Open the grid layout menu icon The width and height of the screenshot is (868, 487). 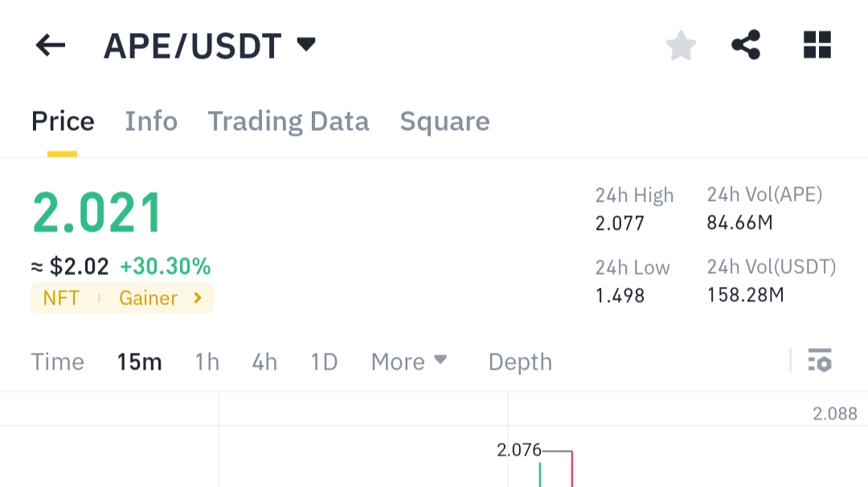[817, 45]
